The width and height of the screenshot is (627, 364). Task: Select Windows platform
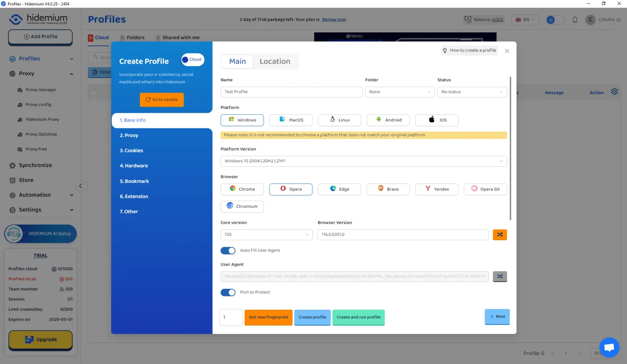tap(242, 120)
